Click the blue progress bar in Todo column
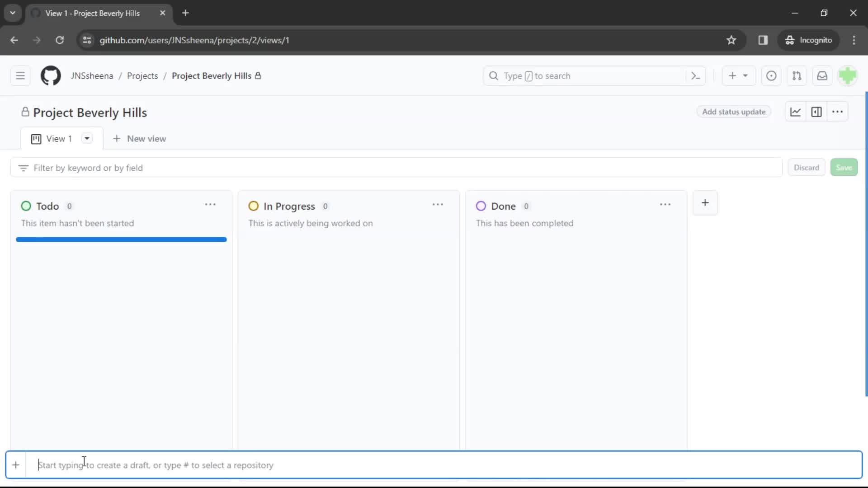 tap(121, 239)
